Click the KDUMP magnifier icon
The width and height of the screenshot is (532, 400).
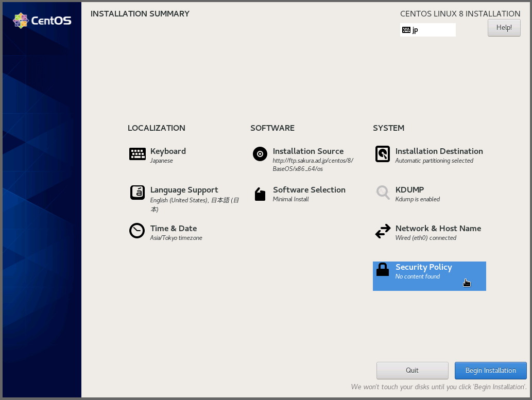[x=383, y=193]
